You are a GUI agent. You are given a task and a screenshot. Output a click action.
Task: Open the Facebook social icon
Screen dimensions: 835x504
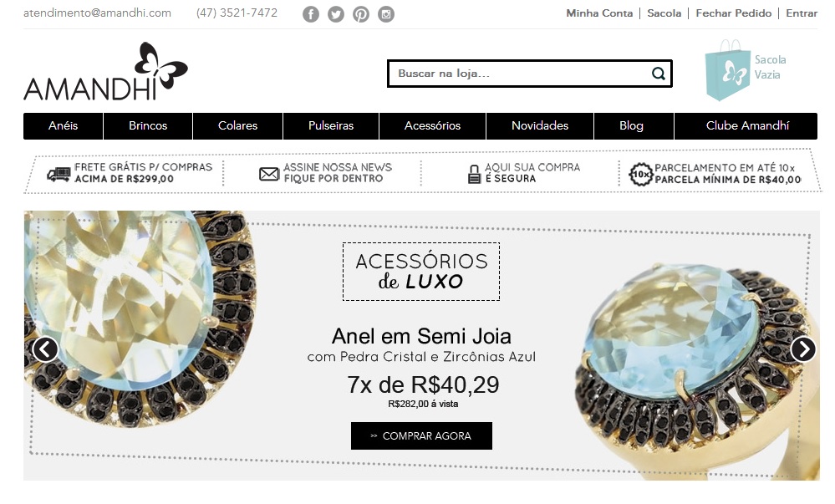[311, 14]
